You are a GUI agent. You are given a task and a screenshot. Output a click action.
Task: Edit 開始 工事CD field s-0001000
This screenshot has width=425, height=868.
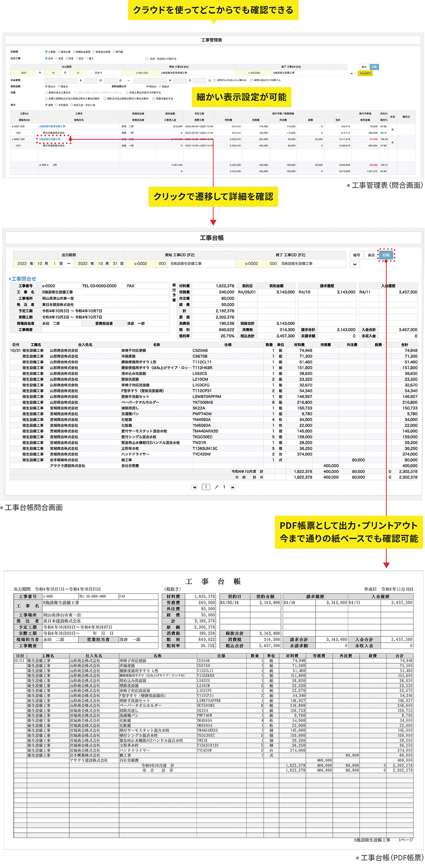[x=142, y=73]
